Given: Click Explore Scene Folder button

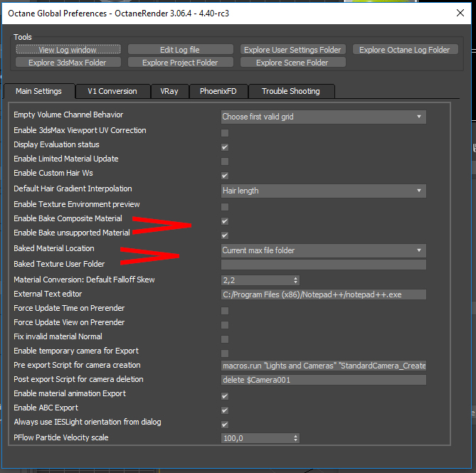Looking at the screenshot, I should [292, 62].
